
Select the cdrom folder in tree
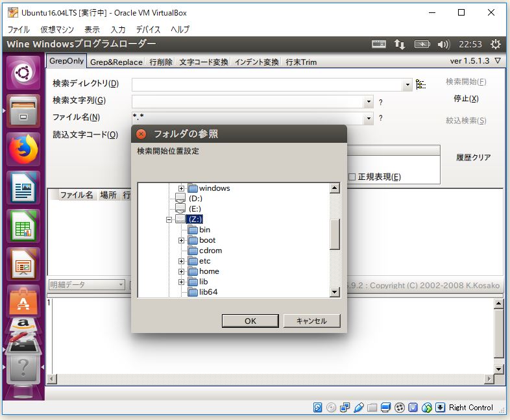[210, 251]
